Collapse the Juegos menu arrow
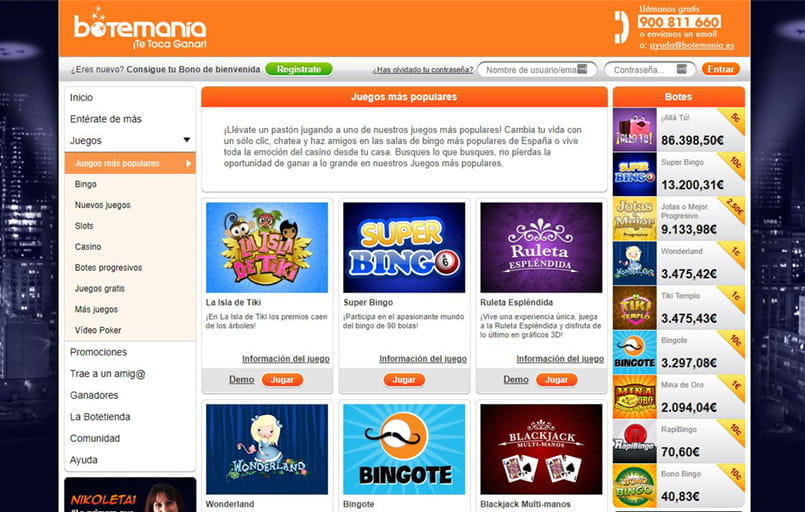This screenshot has width=805, height=512. [186, 140]
